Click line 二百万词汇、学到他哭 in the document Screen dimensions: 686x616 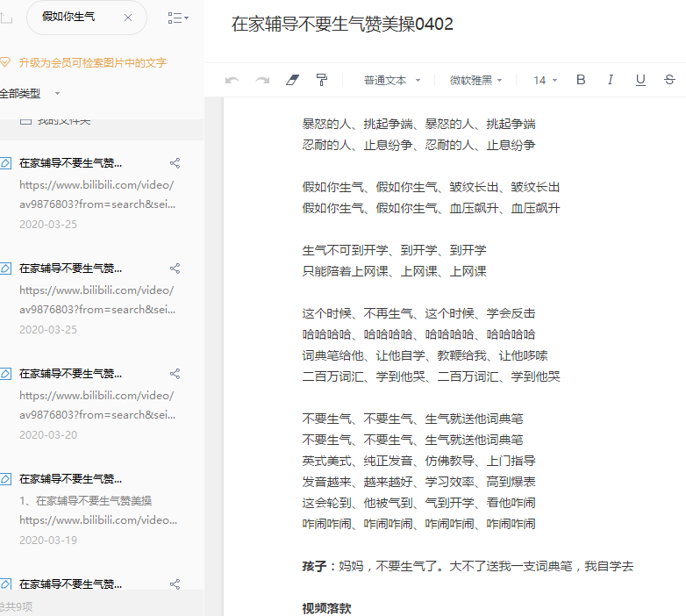pos(431,376)
